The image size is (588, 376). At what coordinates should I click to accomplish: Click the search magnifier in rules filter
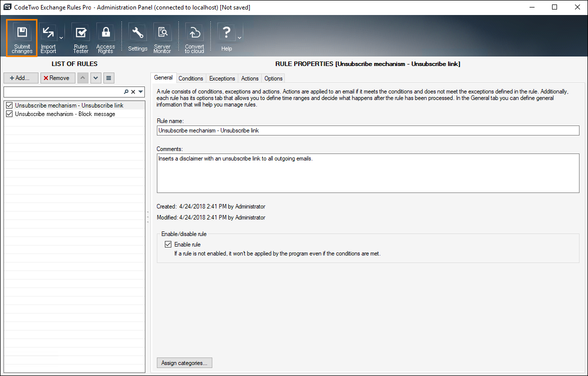(126, 91)
